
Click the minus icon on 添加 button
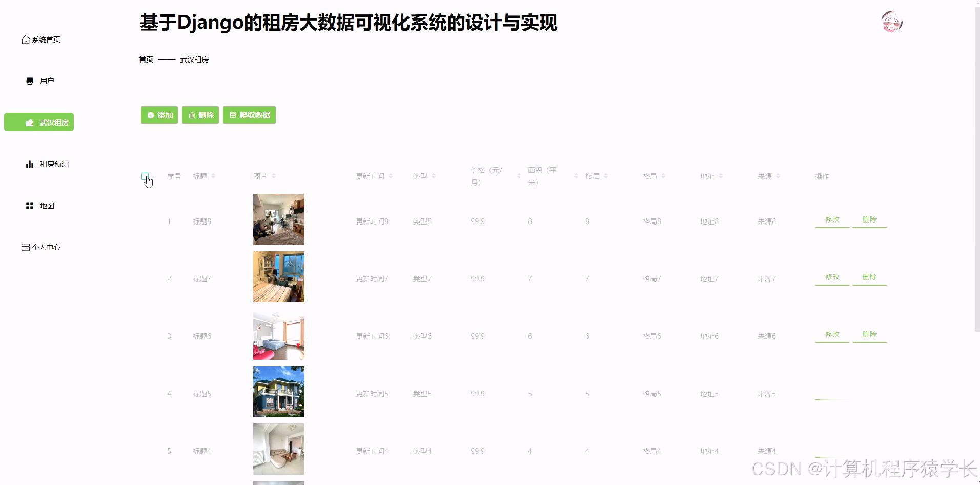coord(150,115)
